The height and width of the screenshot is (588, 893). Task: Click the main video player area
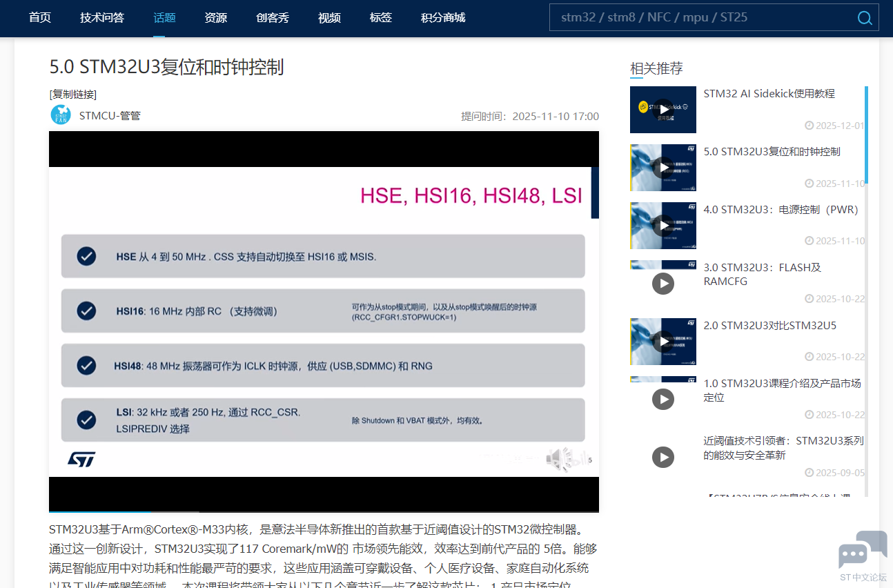click(x=324, y=321)
